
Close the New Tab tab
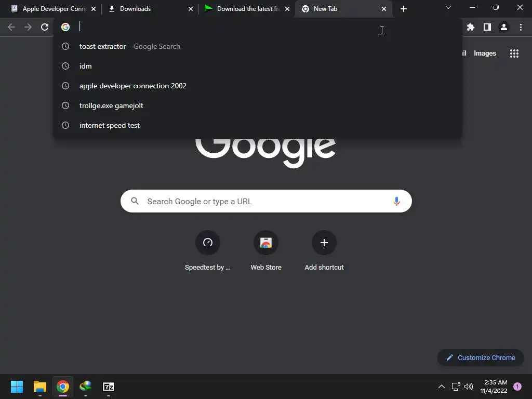click(x=384, y=9)
